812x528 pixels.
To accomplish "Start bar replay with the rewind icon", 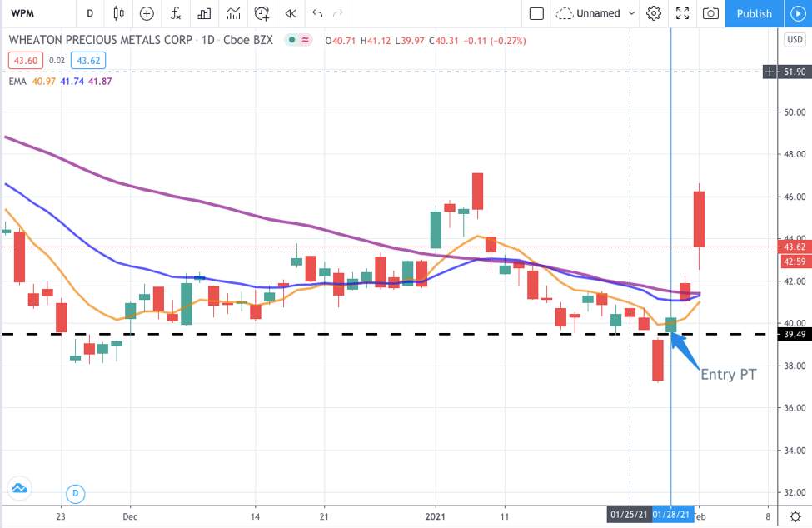I will pyautogui.click(x=291, y=13).
